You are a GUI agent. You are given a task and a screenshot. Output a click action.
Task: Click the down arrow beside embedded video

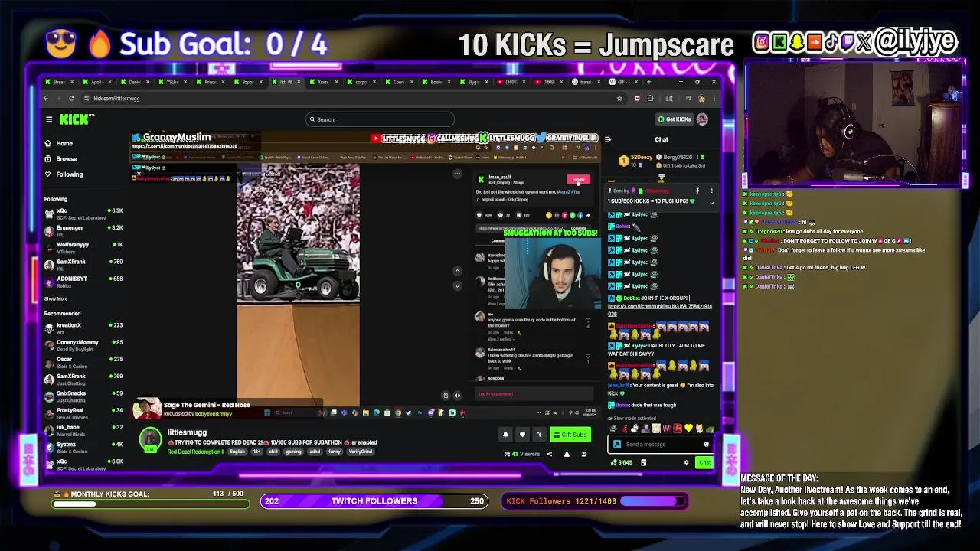click(457, 285)
